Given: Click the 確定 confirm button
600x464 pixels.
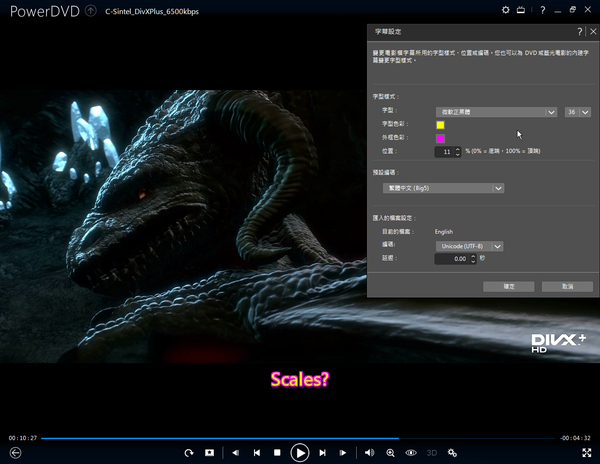Looking at the screenshot, I should 508,286.
